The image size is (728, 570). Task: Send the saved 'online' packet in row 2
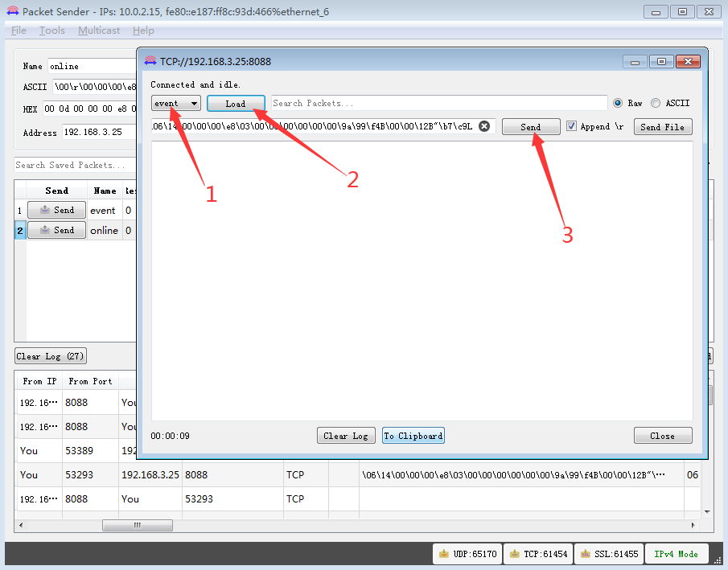(56, 231)
